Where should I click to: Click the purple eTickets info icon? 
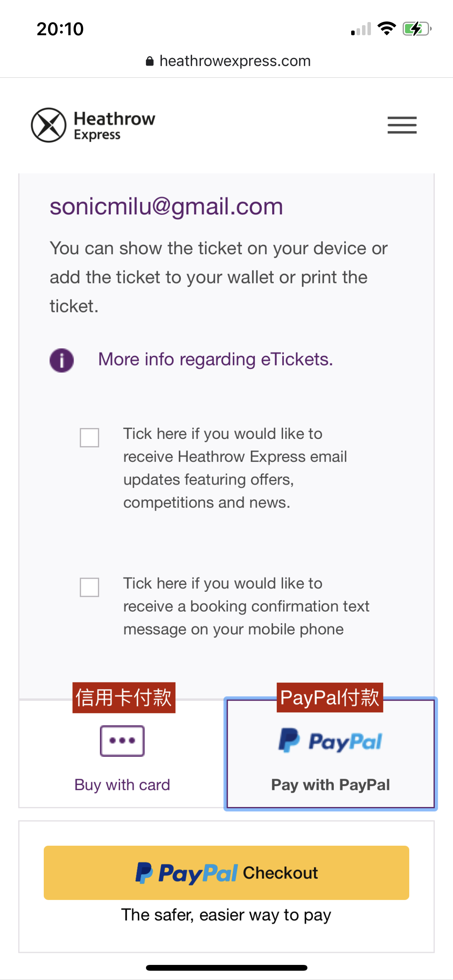click(x=62, y=360)
